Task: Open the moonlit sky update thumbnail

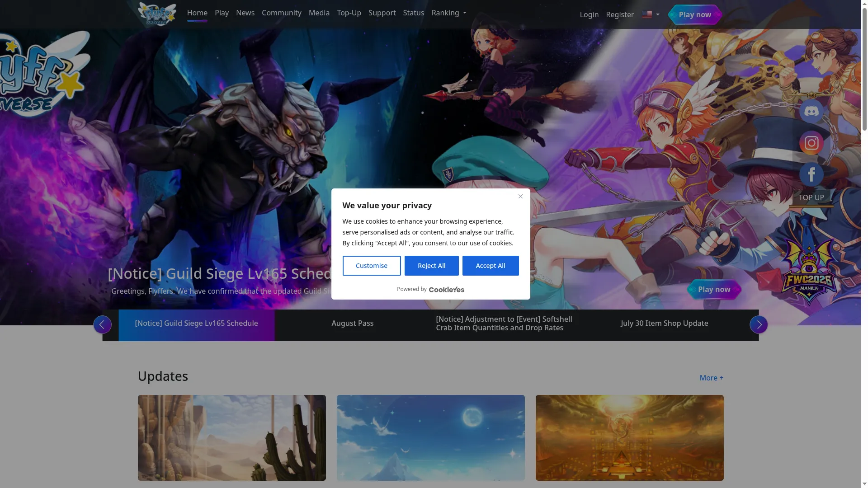Action: click(430, 438)
